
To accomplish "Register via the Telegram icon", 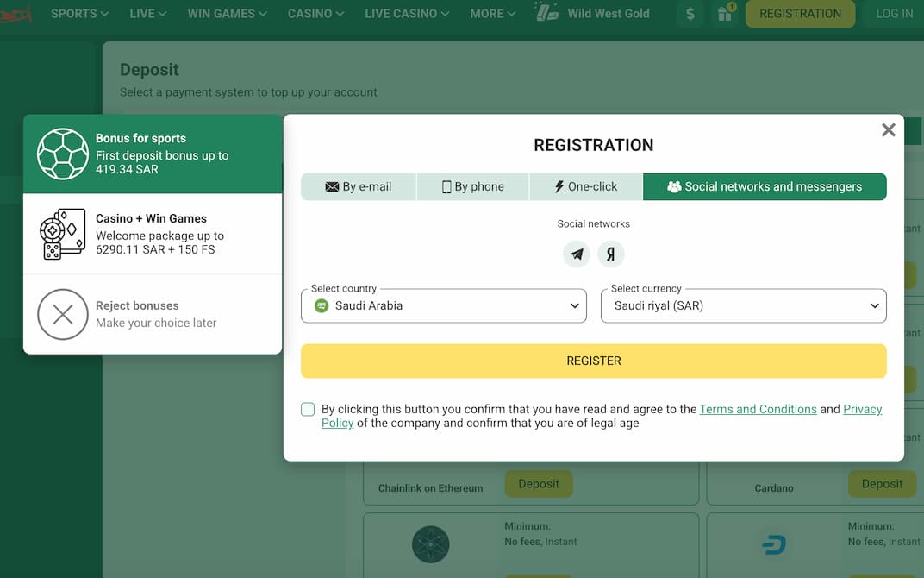I will [x=577, y=254].
